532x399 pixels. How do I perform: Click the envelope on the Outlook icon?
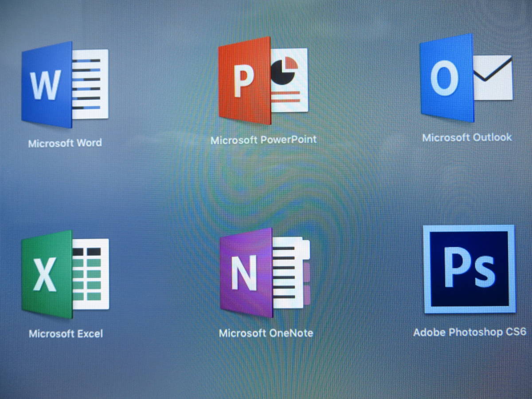point(493,78)
